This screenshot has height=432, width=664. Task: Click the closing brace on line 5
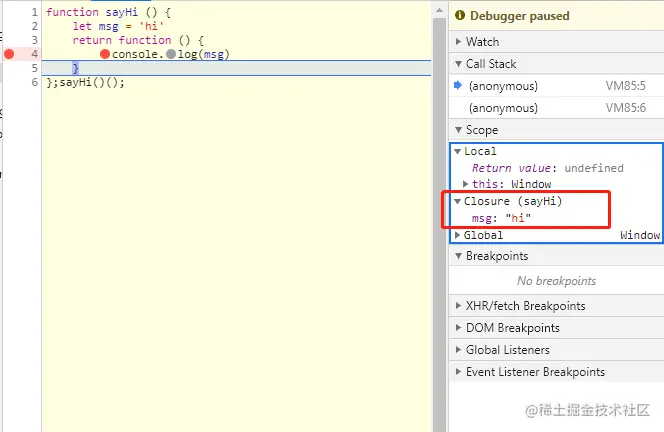[76, 68]
